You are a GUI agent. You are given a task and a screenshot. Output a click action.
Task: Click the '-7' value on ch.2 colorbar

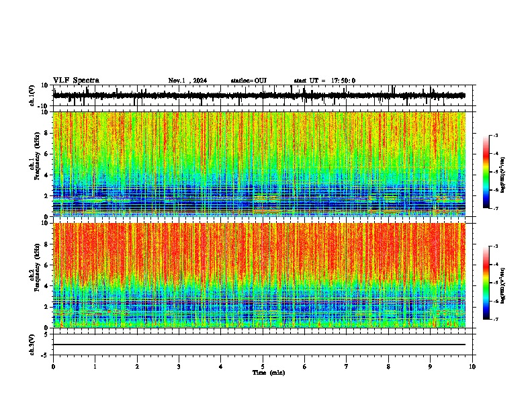(495, 319)
